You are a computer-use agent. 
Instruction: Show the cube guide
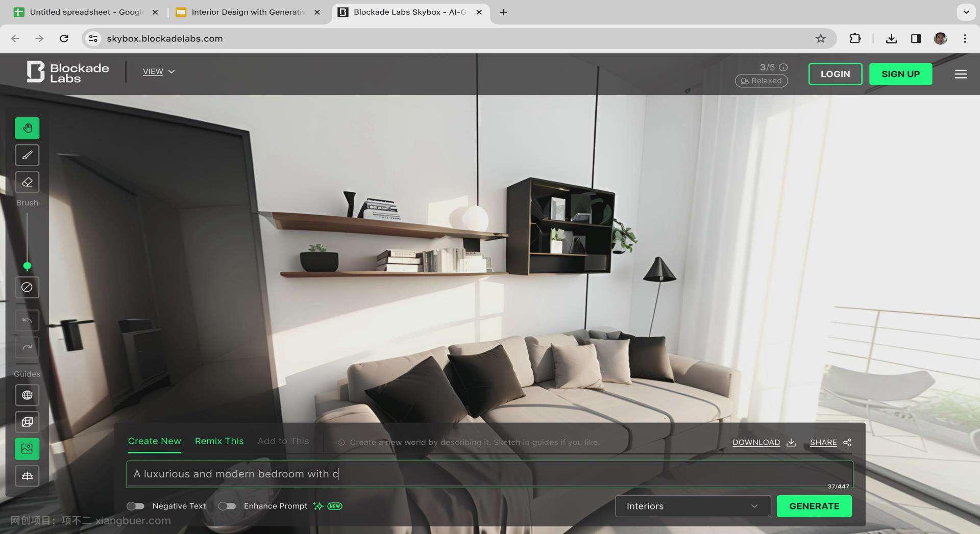pos(27,422)
